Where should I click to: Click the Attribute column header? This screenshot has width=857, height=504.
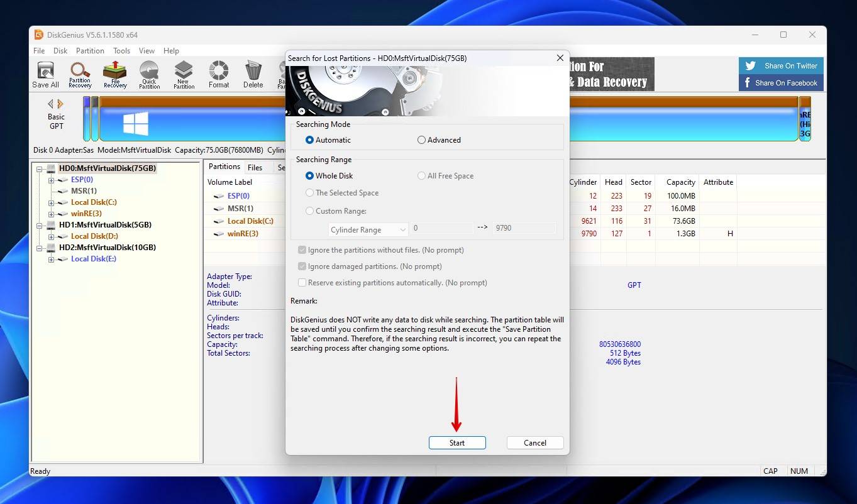point(718,182)
